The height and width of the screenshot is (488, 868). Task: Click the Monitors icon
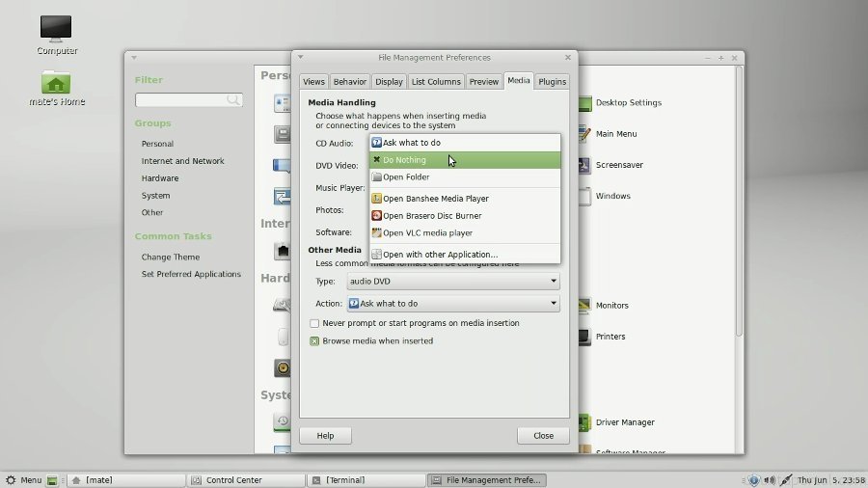(x=584, y=306)
